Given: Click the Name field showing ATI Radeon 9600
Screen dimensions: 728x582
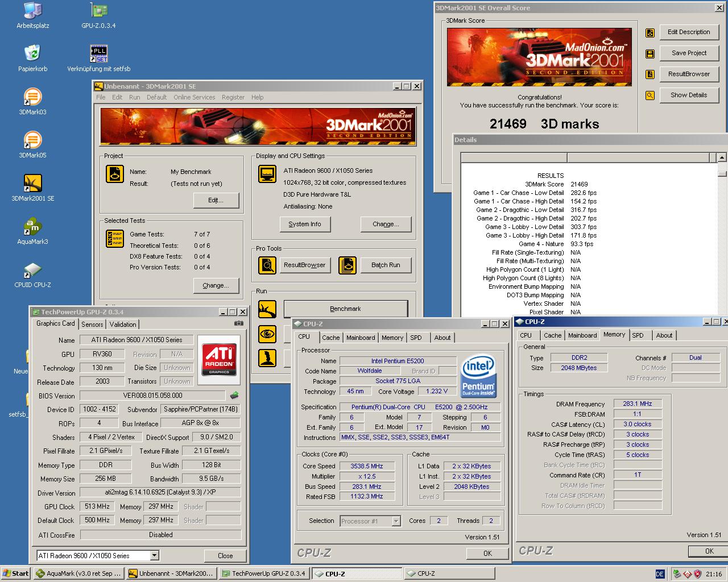Looking at the screenshot, I should pyautogui.click(x=136, y=340).
